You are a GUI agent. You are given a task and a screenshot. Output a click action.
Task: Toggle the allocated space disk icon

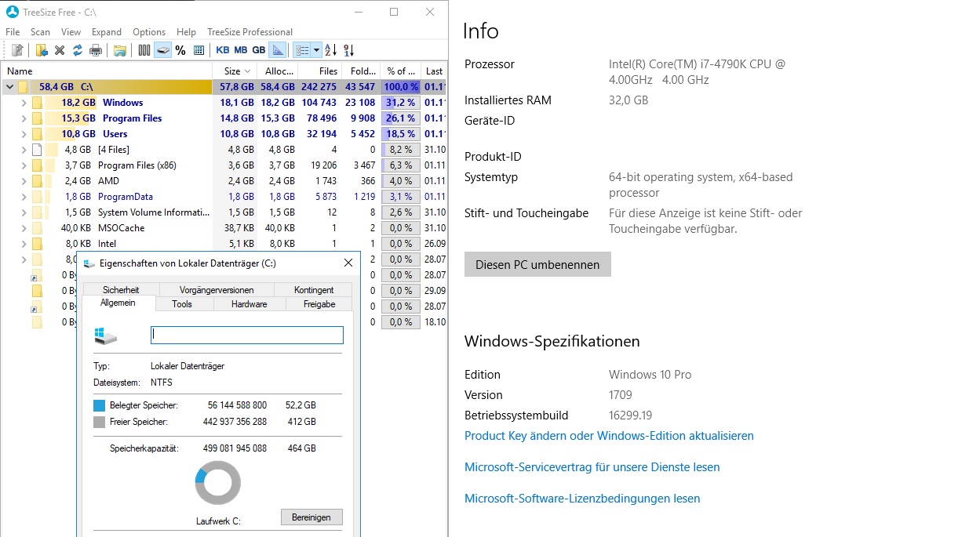tap(162, 50)
